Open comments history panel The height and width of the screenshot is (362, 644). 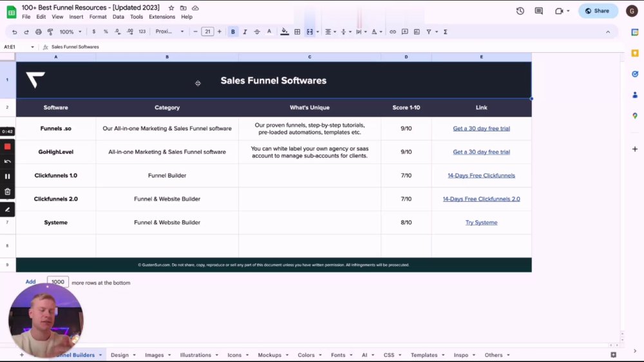pos(539,11)
